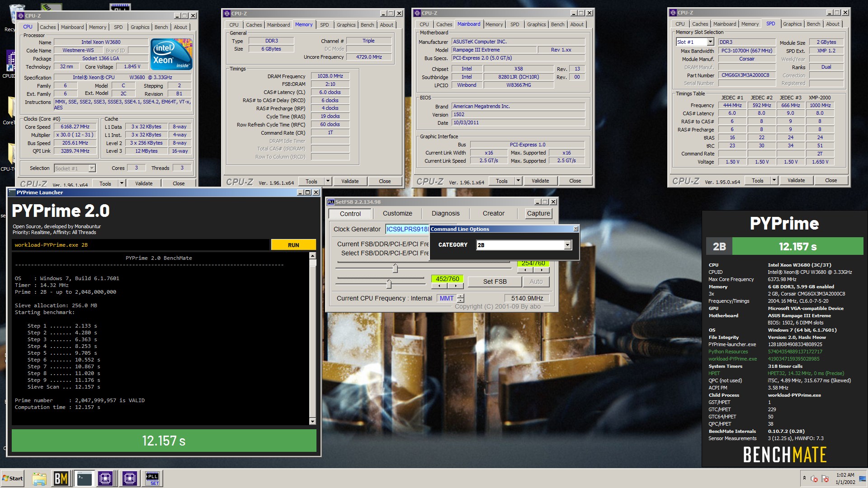
Task: Click the Start button
Action: point(12,478)
